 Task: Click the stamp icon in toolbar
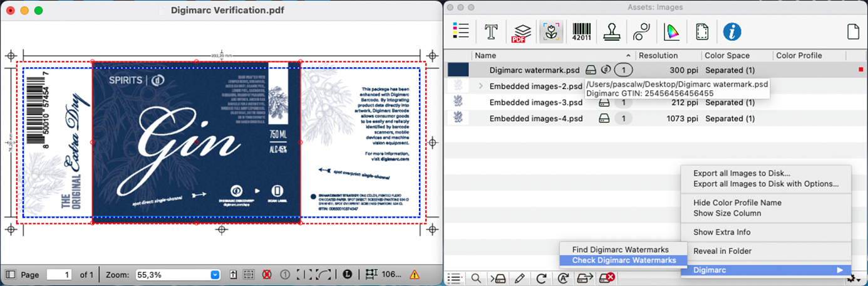pyautogui.click(x=611, y=31)
